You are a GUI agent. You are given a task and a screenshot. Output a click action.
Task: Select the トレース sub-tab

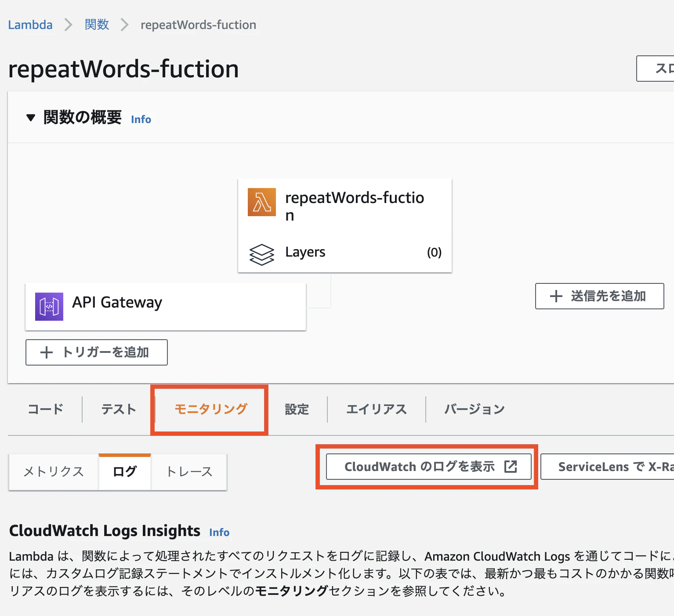[x=189, y=472]
